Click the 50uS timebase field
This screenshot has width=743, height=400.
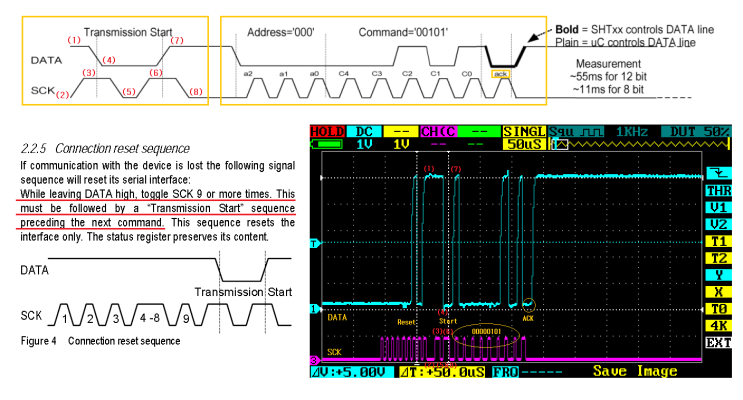tap(524, 144)
